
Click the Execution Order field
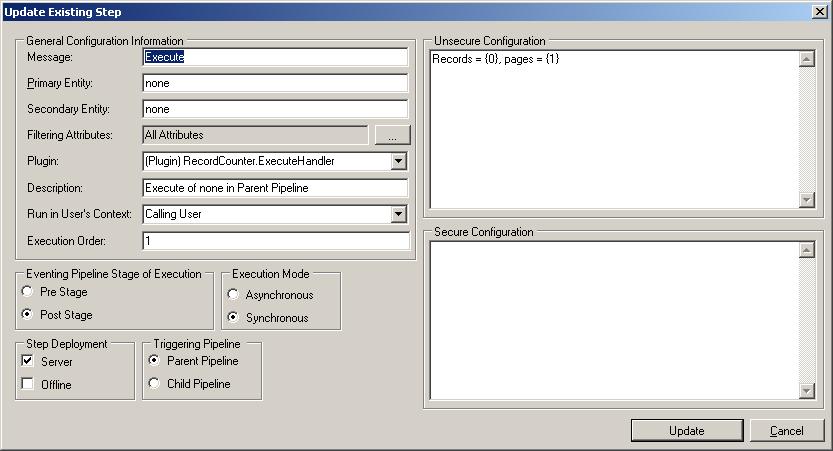[276, 241]
